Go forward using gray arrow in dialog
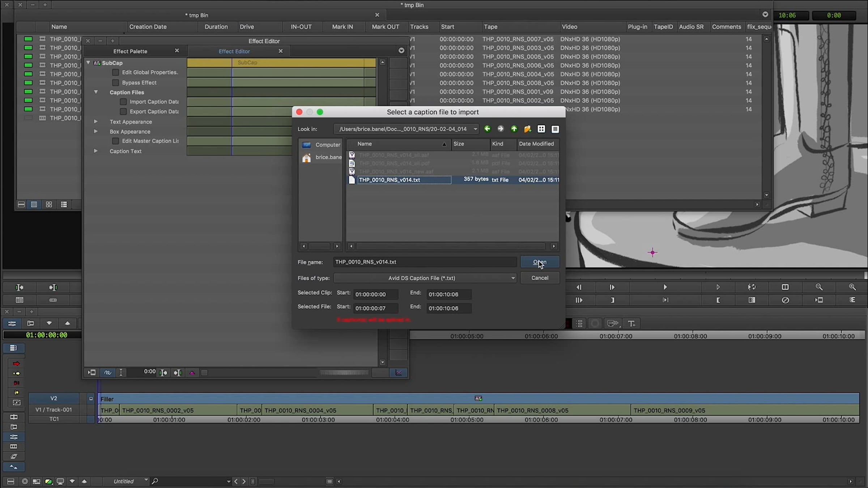 pos(501,129)
